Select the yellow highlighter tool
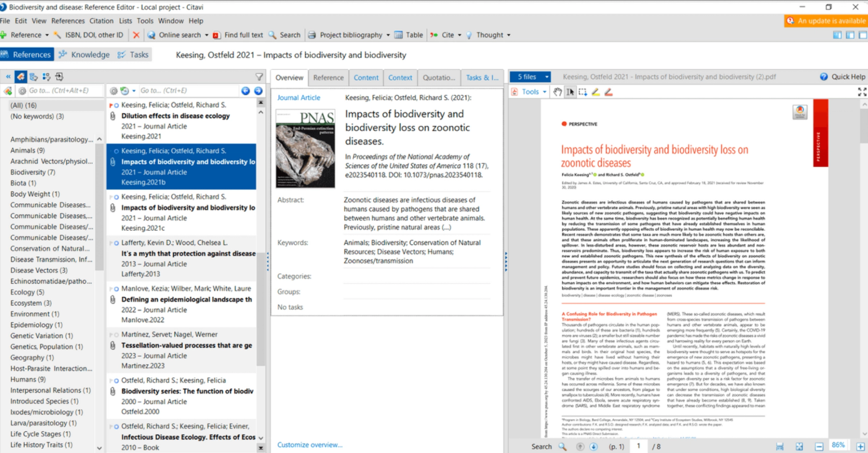The width and height of the screenshot is (868, 453). pos(596,92)
